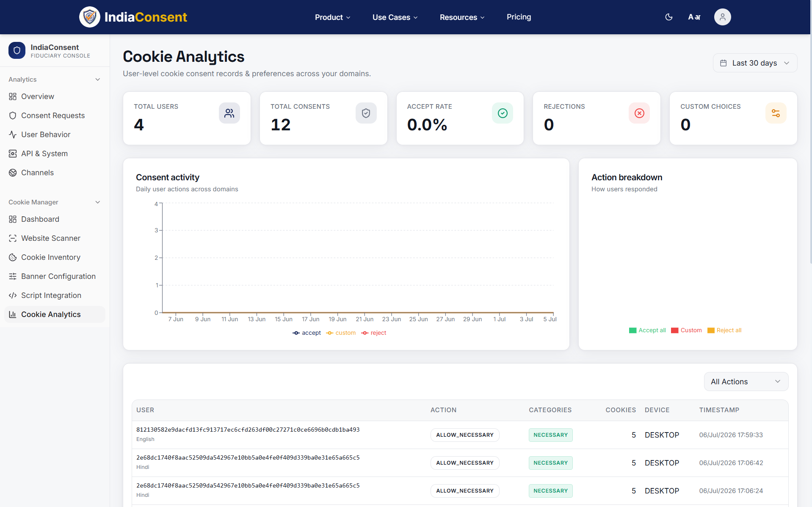Toggle dark mode moon icon
This screenshot has height=507, width=812.
(x=669, y=17)
